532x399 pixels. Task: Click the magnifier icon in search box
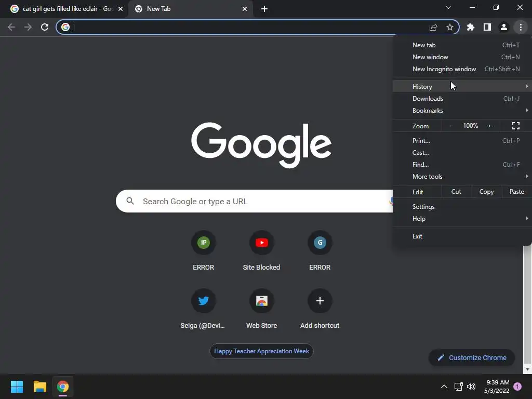coord(130,201)
